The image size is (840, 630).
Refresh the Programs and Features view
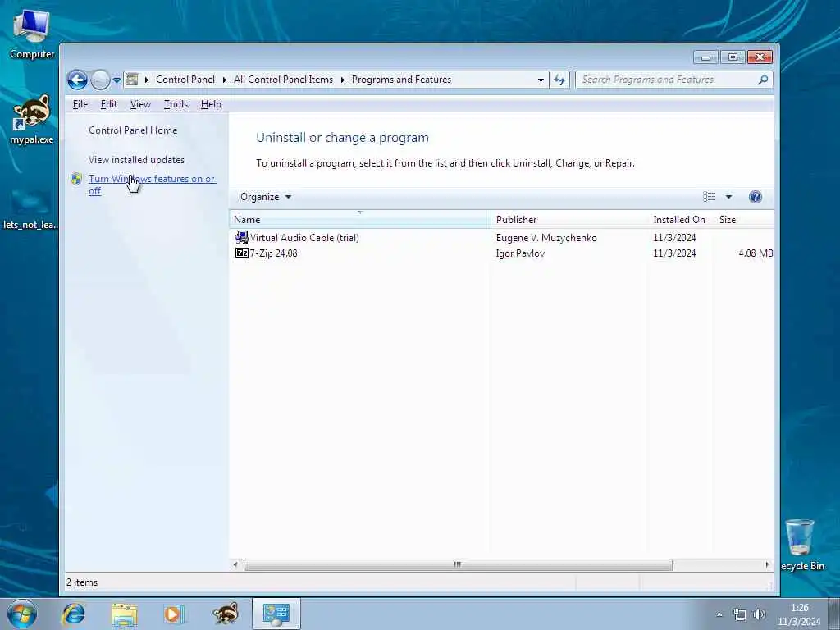point(559,80)
